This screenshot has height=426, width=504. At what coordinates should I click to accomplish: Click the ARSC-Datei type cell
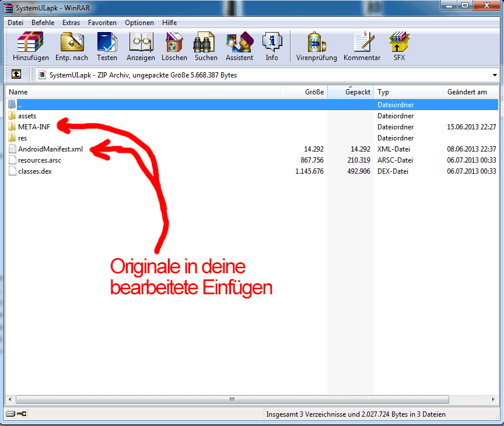click(395, 160)
